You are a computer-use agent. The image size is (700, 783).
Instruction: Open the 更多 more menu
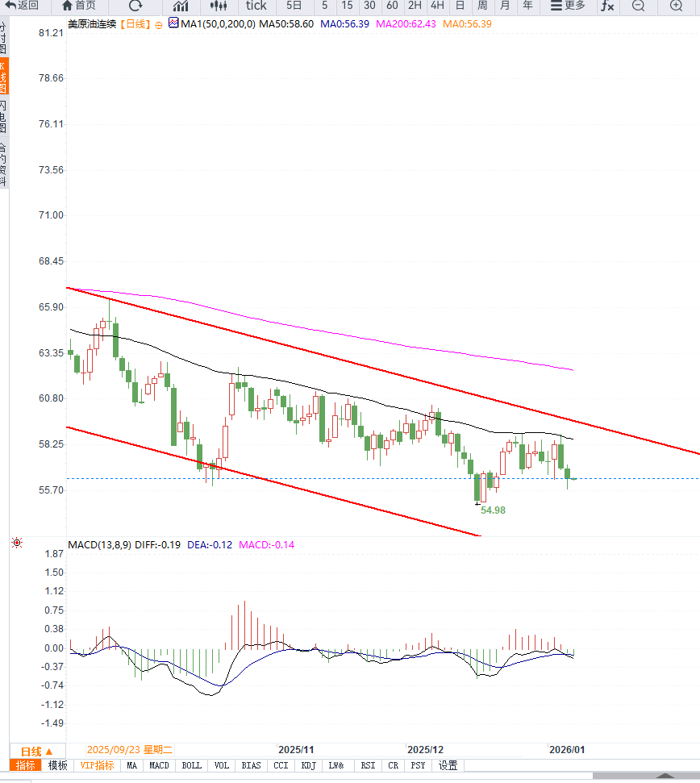(x=568, y=6)
